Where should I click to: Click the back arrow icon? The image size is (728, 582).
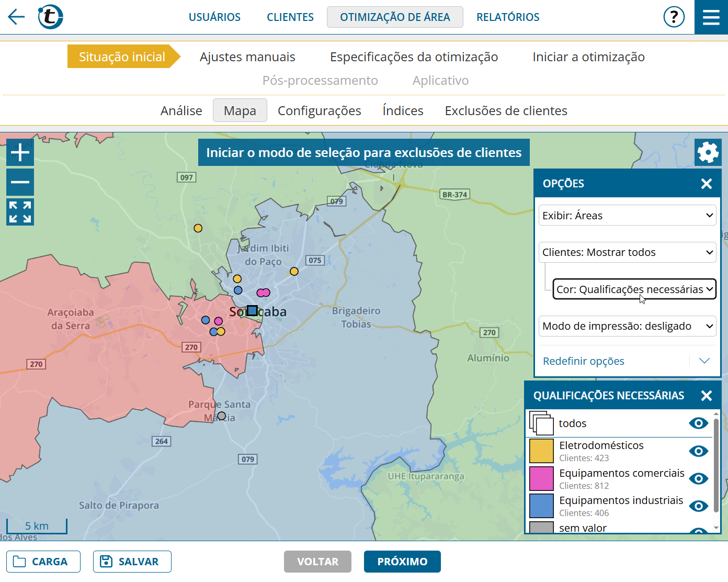click(16, 17)
